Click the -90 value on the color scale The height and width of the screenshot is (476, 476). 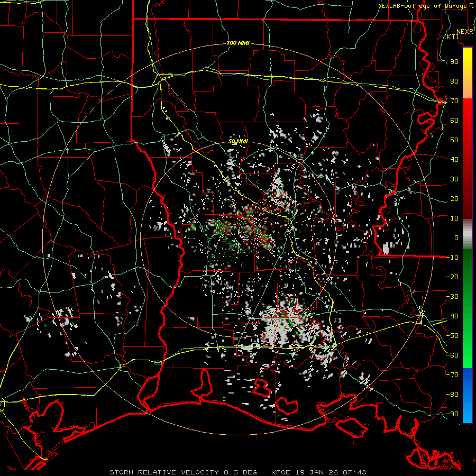[452, 414]
